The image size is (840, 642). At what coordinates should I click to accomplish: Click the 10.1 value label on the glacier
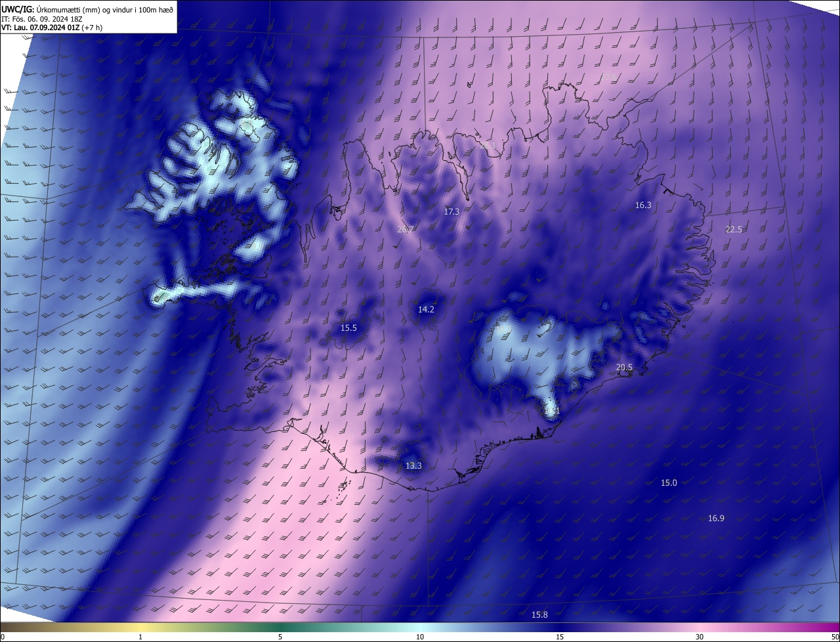pyautogui.click(x=552, y=411)
